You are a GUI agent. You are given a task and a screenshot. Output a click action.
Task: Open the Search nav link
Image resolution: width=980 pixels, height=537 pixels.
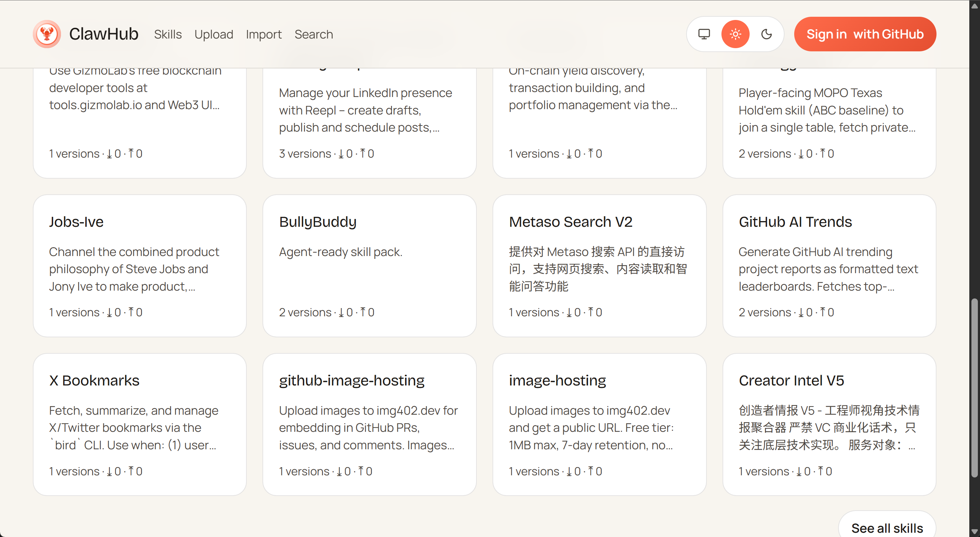click(x=313, y=34)
